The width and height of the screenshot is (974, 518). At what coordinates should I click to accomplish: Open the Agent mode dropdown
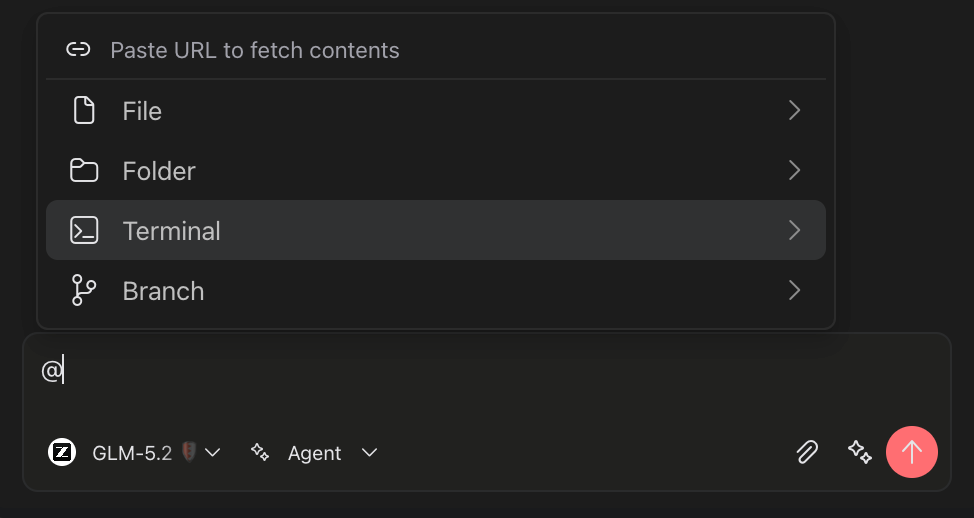[314, 453]
